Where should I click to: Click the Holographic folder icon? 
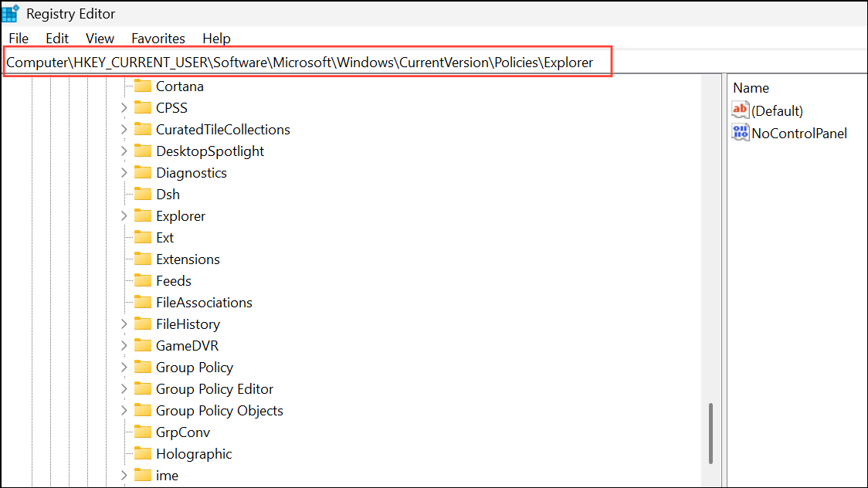(x=143, y=453)
